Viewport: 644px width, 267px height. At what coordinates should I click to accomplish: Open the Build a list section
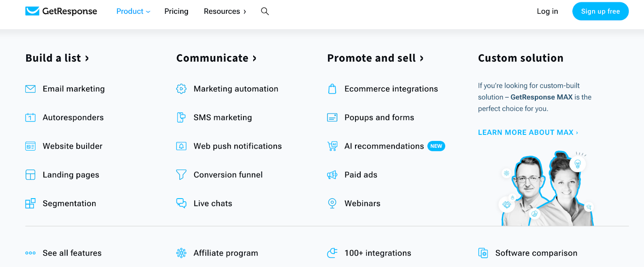(57, 58)
